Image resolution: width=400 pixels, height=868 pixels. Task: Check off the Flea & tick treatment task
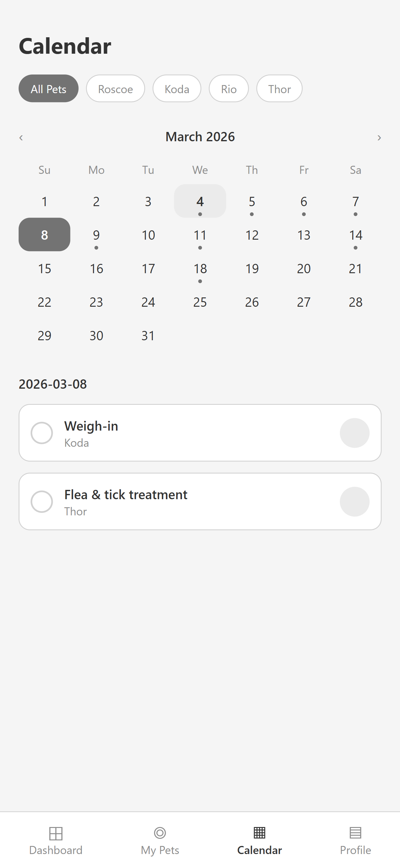click(x=42, y=502)
